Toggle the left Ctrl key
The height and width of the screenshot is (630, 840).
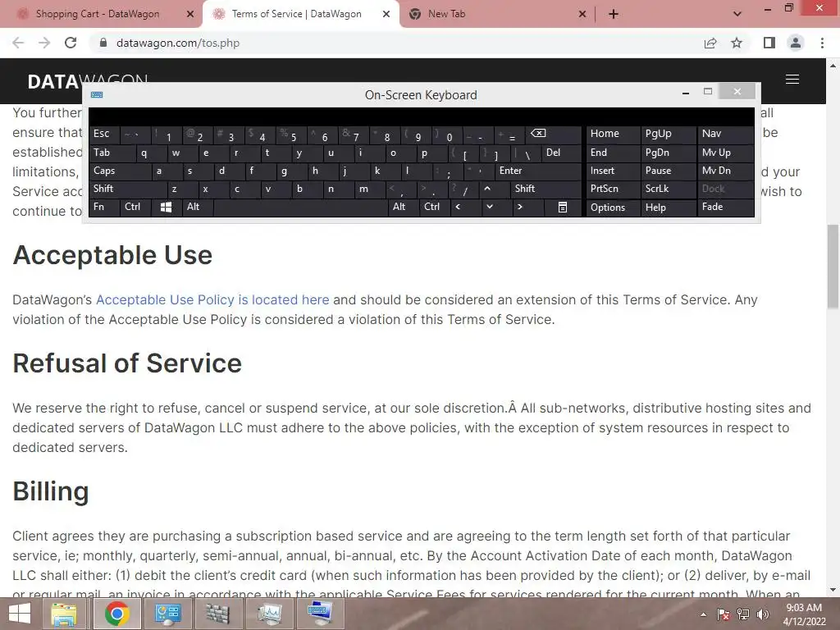coord(135,207)
